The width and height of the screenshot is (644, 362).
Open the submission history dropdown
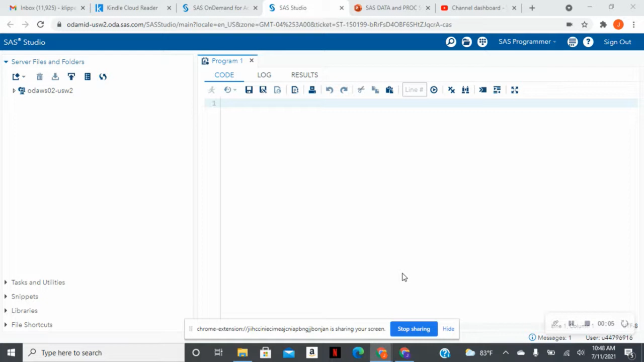click(230, 90)
